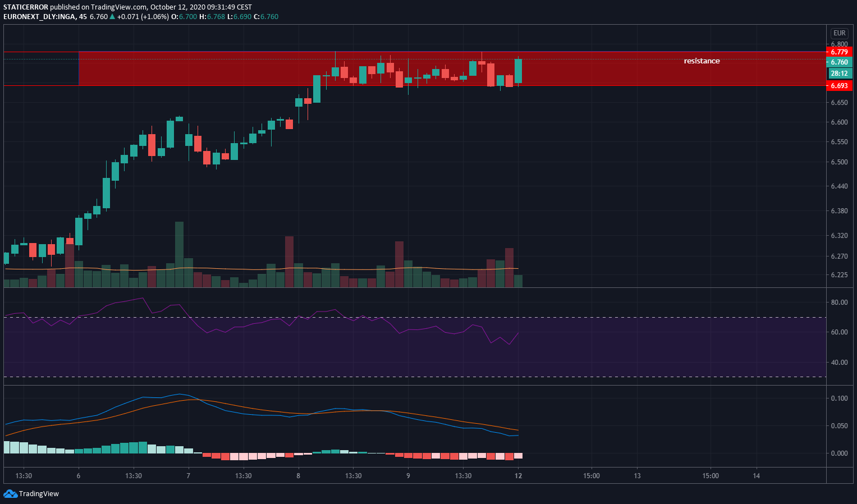
Task: Click the 15:00 label between dates 13 and 14
Action: tap(711, 475)
